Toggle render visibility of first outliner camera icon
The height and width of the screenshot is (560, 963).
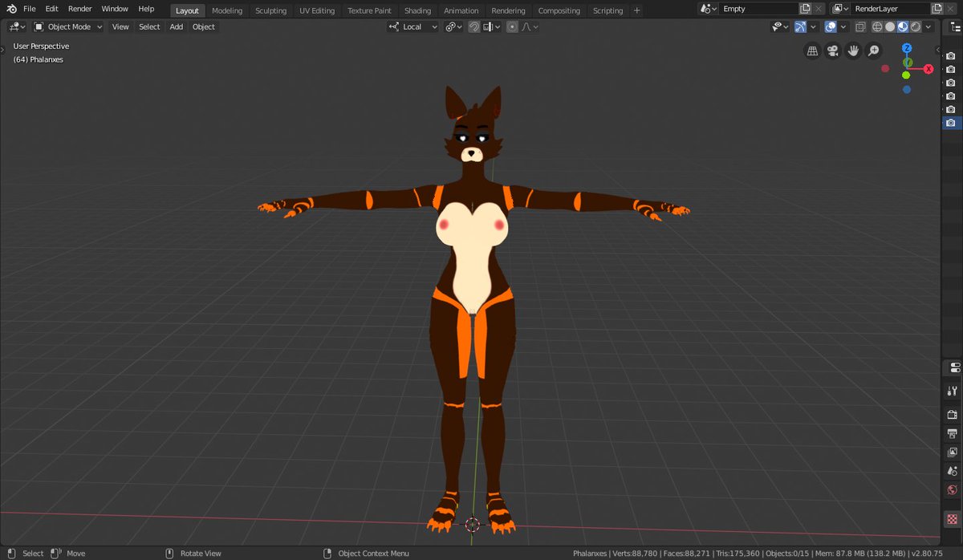(x=951, y=55)
